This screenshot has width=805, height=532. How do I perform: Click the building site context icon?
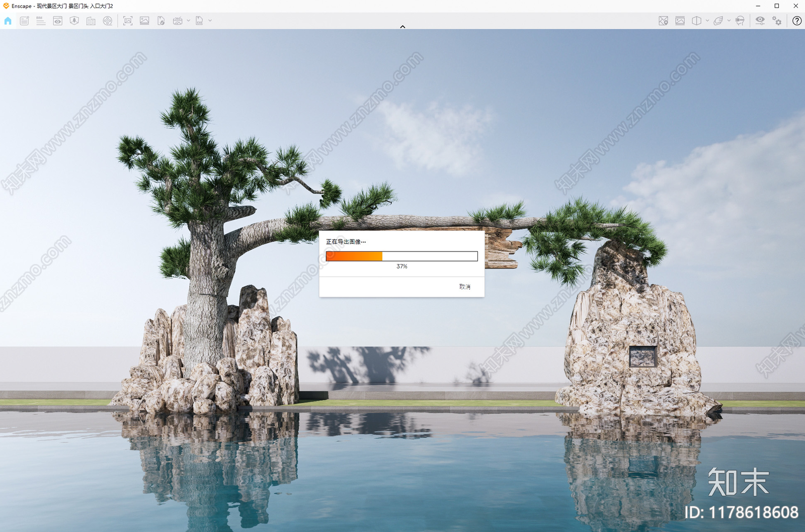(x=91, y=21)
